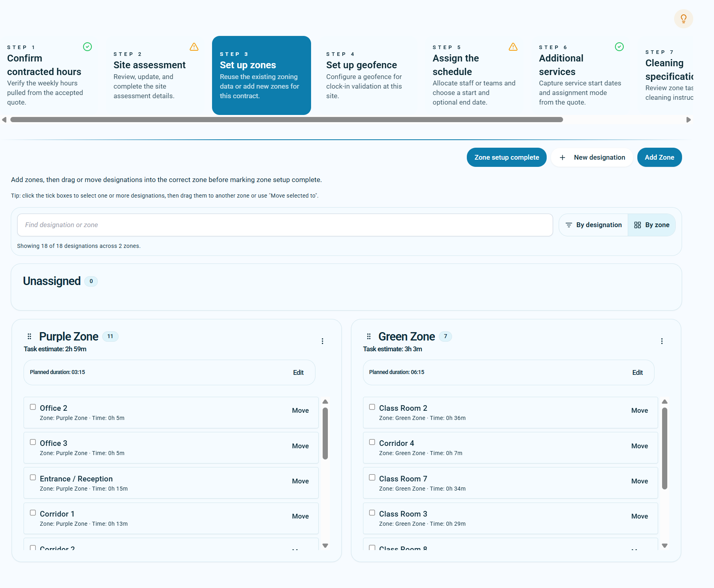Select the Class Room 7 checkbox
Viewport: 714px width, 588px height.
coord(372,478)
